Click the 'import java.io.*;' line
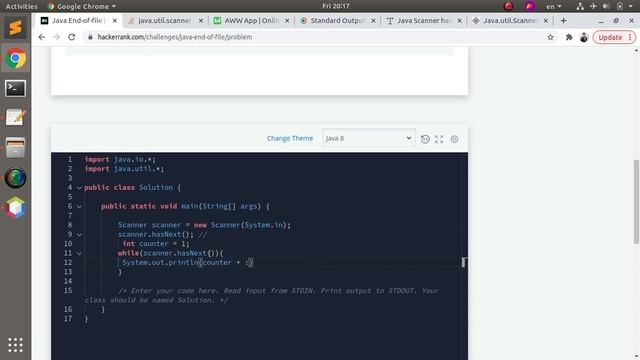 tap(120, 160)
